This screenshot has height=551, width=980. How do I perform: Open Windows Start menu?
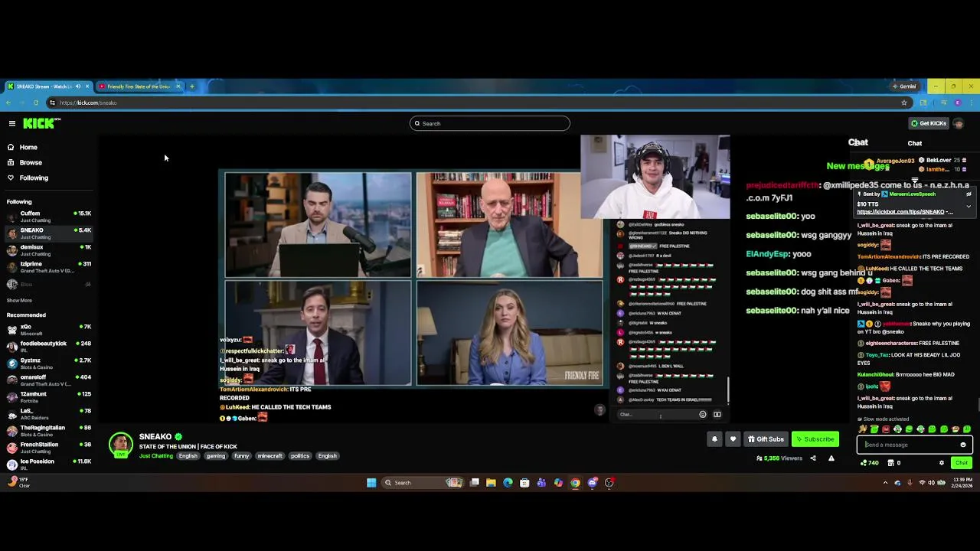click(371, 483)
